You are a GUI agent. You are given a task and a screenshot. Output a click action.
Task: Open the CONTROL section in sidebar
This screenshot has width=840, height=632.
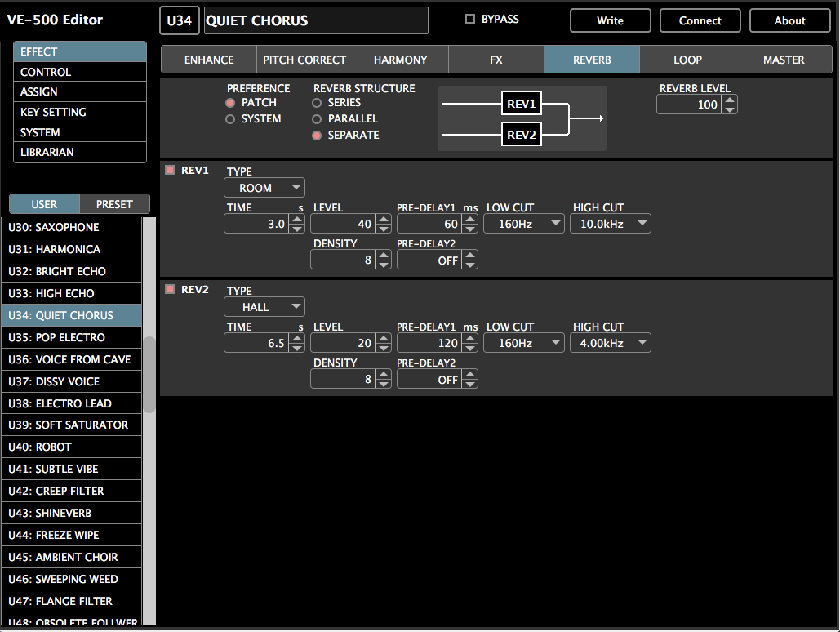click(80, 72)
